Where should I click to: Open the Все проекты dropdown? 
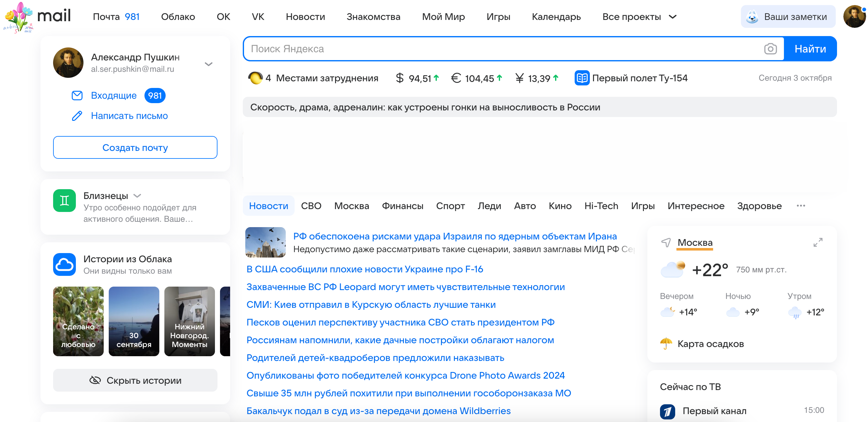pyautogui.click(x=639, y=17)
